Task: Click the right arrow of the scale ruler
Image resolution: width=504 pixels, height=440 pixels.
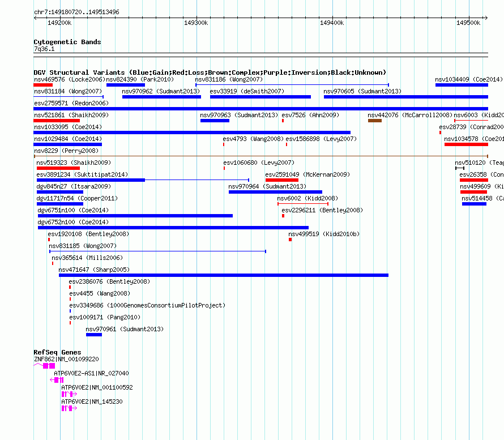Action: (x=486, y=18)
